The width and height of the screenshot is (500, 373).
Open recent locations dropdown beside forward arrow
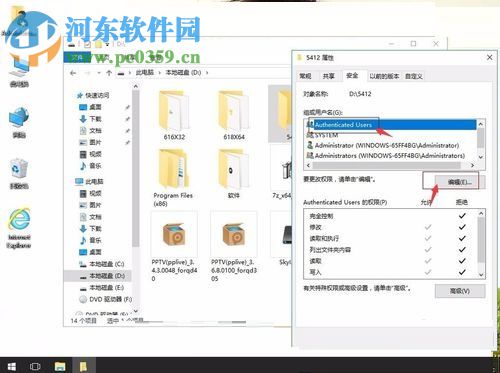point(99,73)
